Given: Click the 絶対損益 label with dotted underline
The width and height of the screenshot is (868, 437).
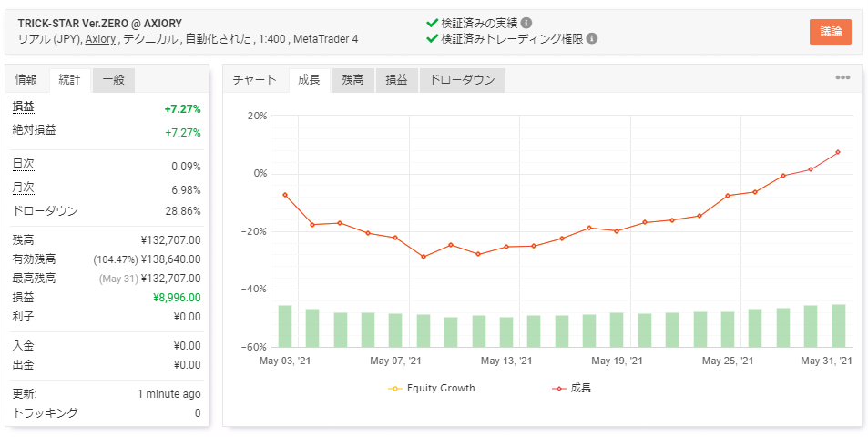Looking at the screenshot, I should [35, 130].
